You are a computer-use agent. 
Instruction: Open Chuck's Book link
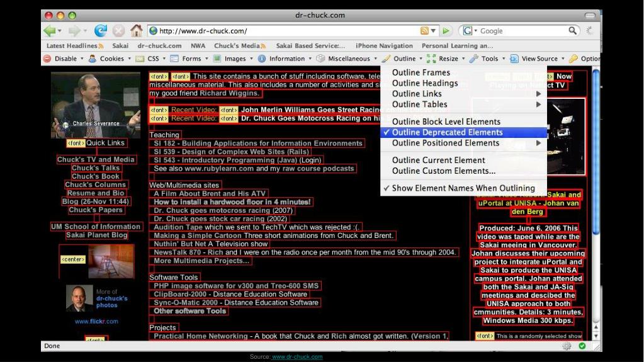(x=96, y=176)
